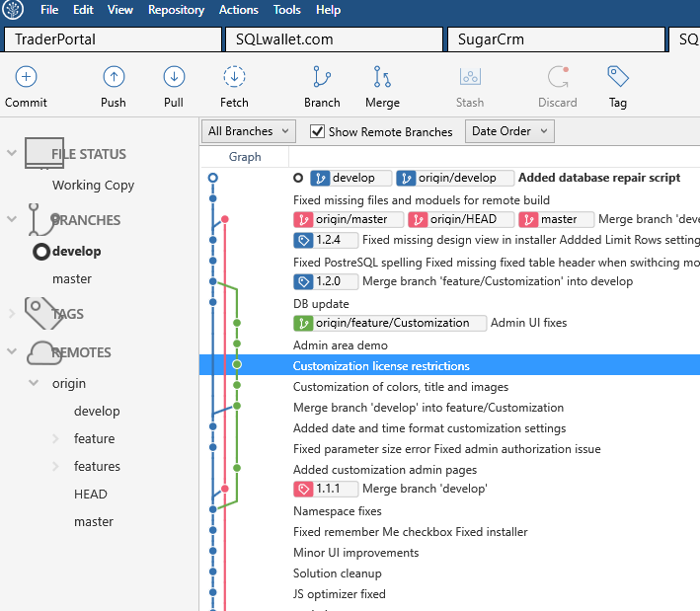Click the Push toolbar icon
The height and width of the screenshot is (611, 700).
pos(114,77)
